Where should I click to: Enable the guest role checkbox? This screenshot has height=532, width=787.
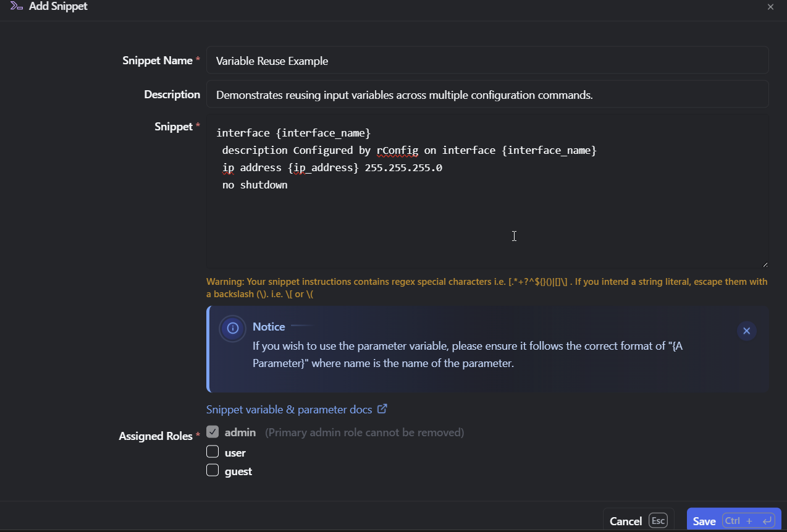[213, 470]
